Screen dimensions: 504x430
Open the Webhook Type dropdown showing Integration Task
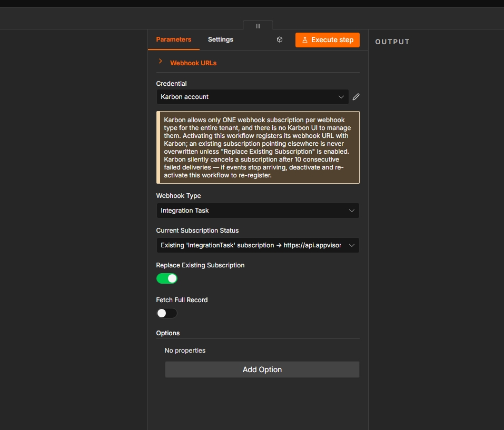click(x=258, y=211)
